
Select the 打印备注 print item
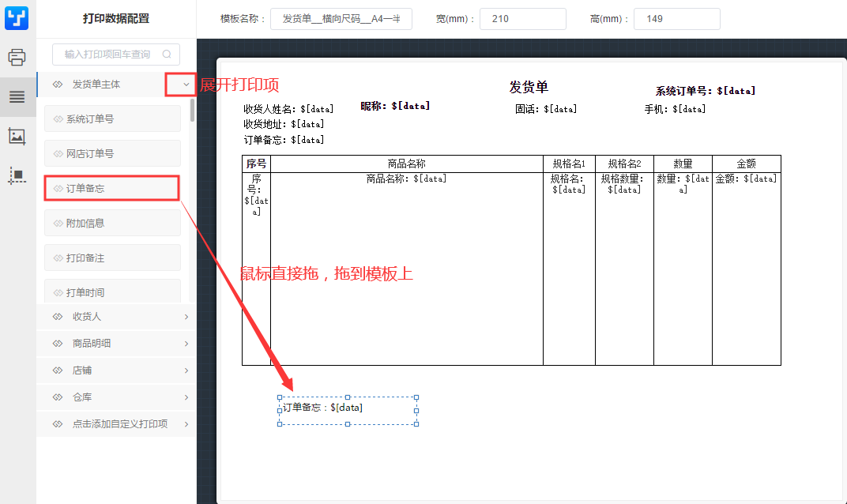point(112,258)
